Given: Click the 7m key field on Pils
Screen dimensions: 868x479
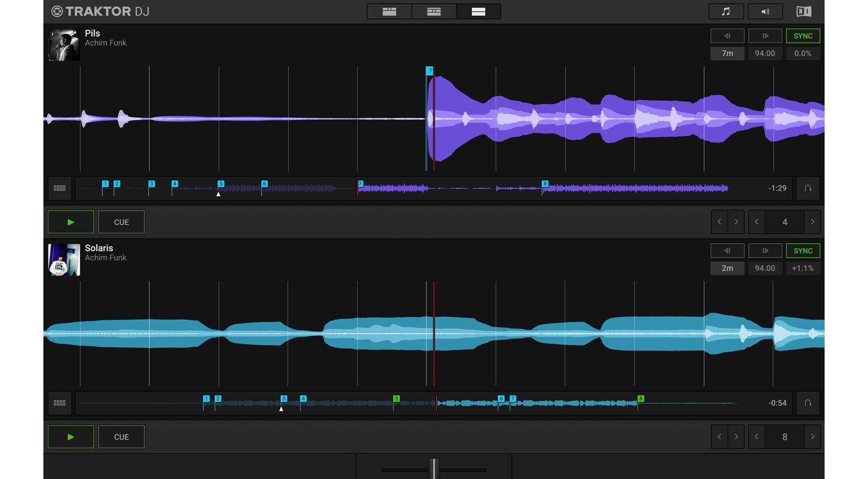Looking at the screenshot, I should pyautogui.click(x=727, y=54).
